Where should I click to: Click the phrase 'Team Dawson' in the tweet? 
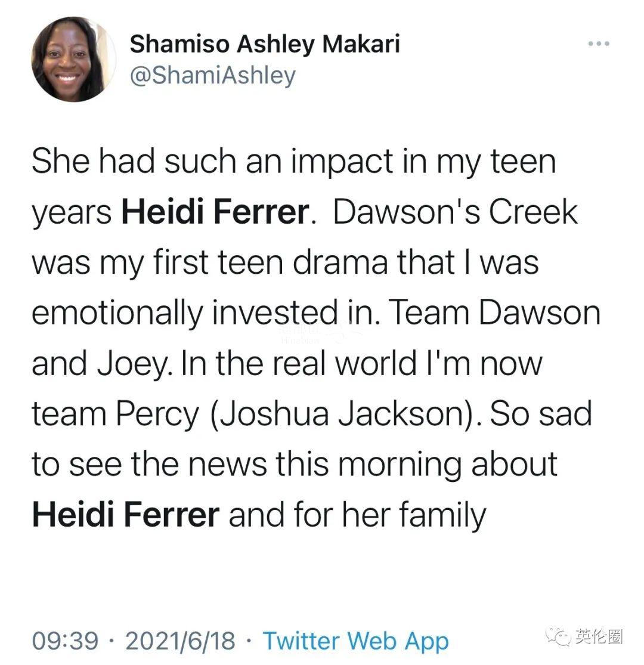(x=494, y=313)
